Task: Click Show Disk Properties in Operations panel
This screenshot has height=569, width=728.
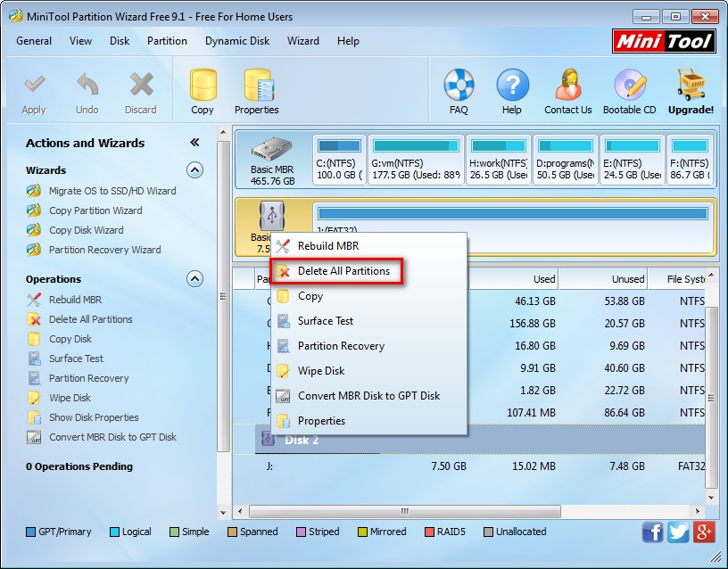Action: [x=94, y=417]
